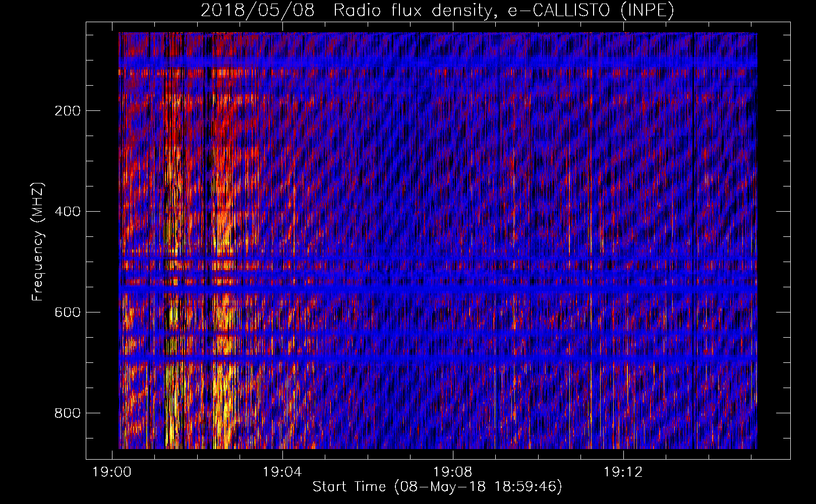Click the '19:12' time tick label

point(623,472)
